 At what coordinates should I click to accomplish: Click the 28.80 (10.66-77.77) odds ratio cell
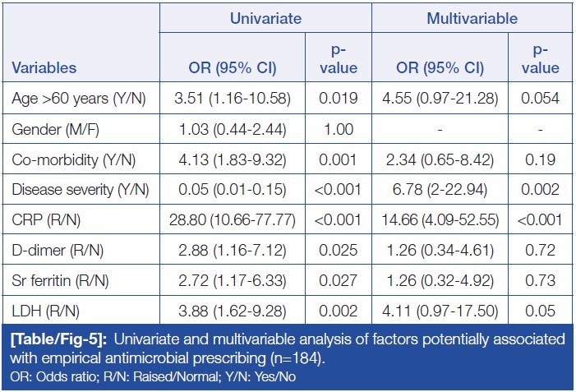click(x=233, y=221)
